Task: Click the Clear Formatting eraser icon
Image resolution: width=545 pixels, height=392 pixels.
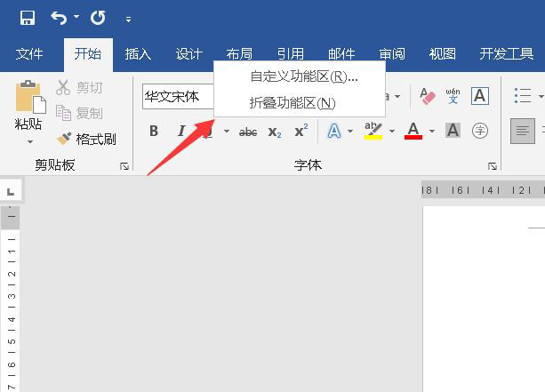Action: coord(428,96)
